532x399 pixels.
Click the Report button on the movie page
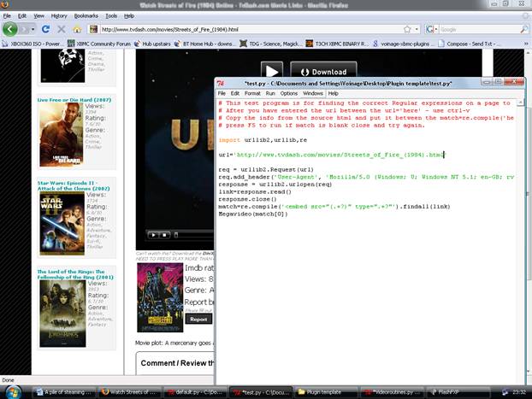click(x=198, y=319)
